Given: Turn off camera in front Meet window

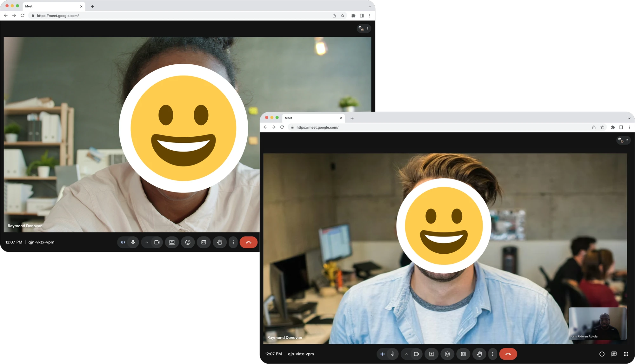Looking at the screenshot, I should tap(417, 354).
